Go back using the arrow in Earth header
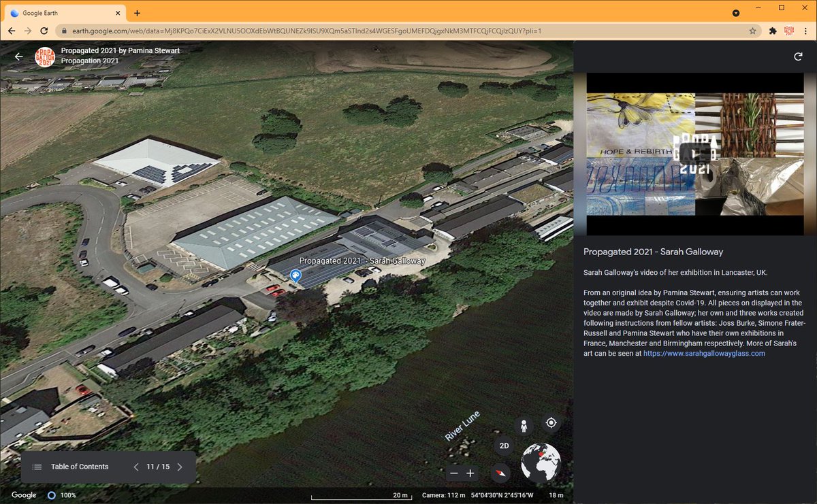 point(18,56)
